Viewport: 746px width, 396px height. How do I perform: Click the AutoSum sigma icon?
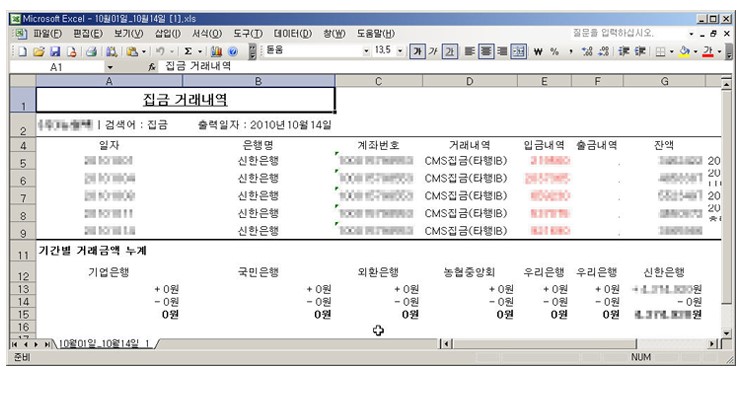pyautogui.click(x=188, y=51)
